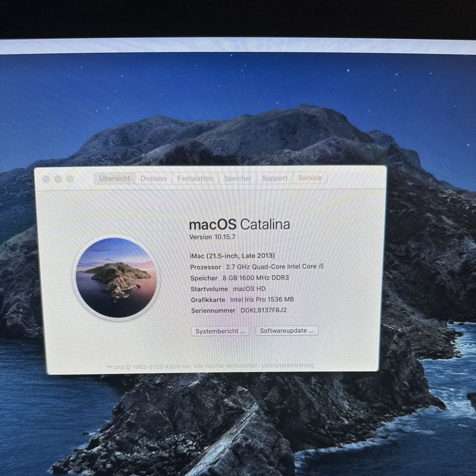Viewport: 476px width, 476px height.
Task: Close the About This Mac window
Action: coord(46,179)
